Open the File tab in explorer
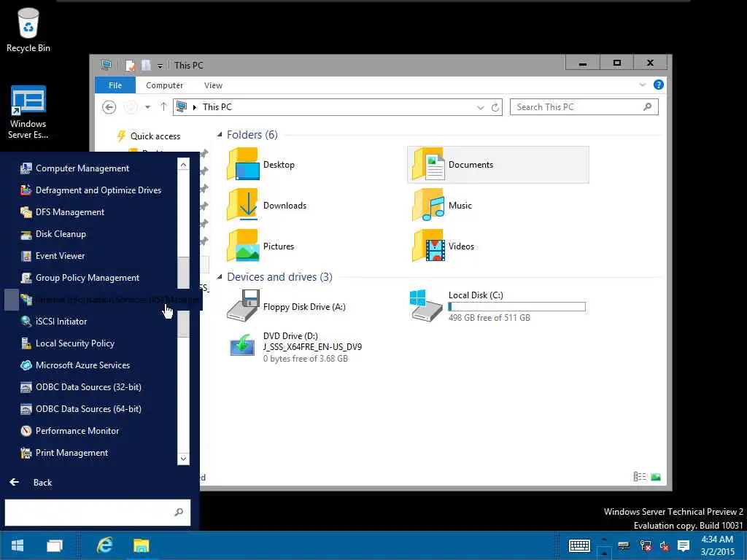The image size is (747, 560). coord(115,85)
